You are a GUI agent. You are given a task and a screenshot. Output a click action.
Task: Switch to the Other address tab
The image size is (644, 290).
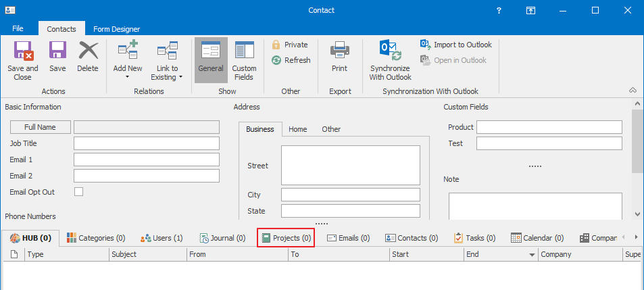[x=331, y=129]
